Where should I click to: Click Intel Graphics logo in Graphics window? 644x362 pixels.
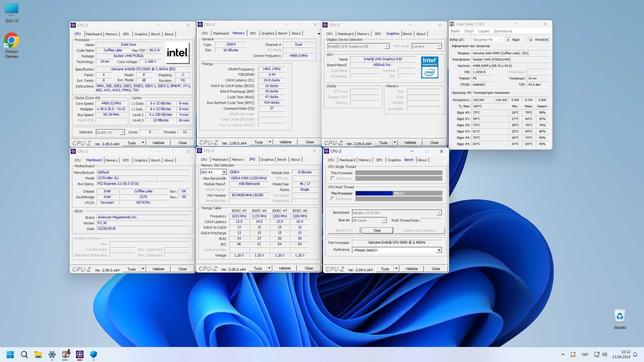tap(430, 67)
